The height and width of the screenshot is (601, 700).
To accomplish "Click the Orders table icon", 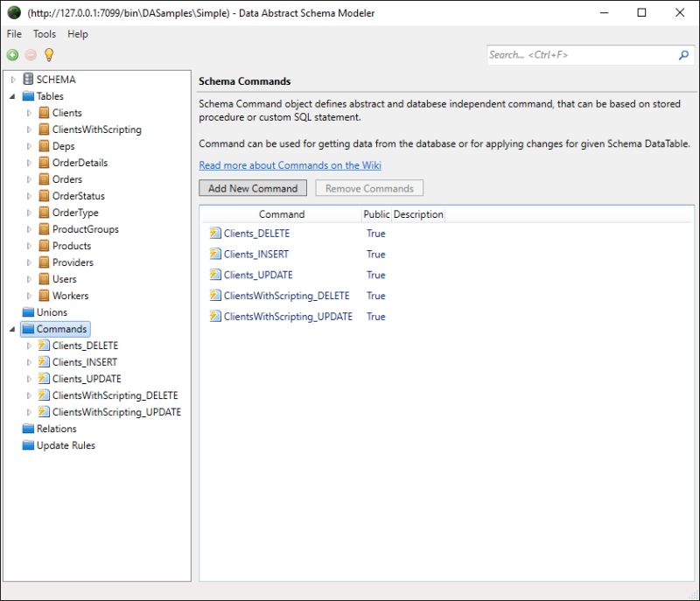I will [44, 179].
